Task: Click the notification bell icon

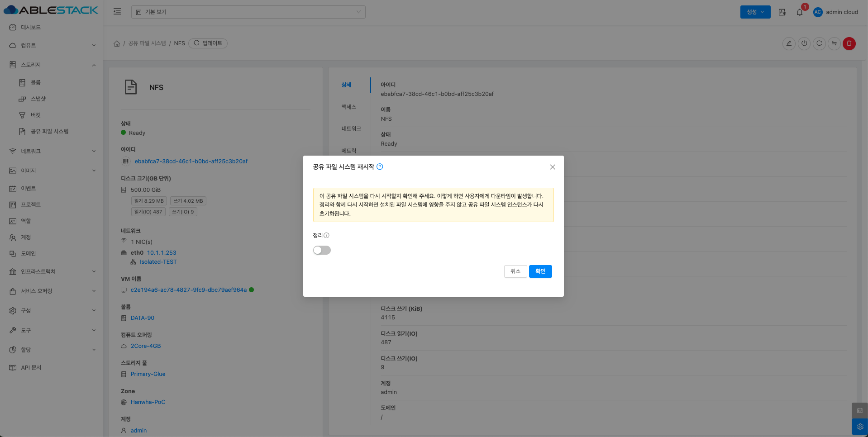Action: [800, 12]
